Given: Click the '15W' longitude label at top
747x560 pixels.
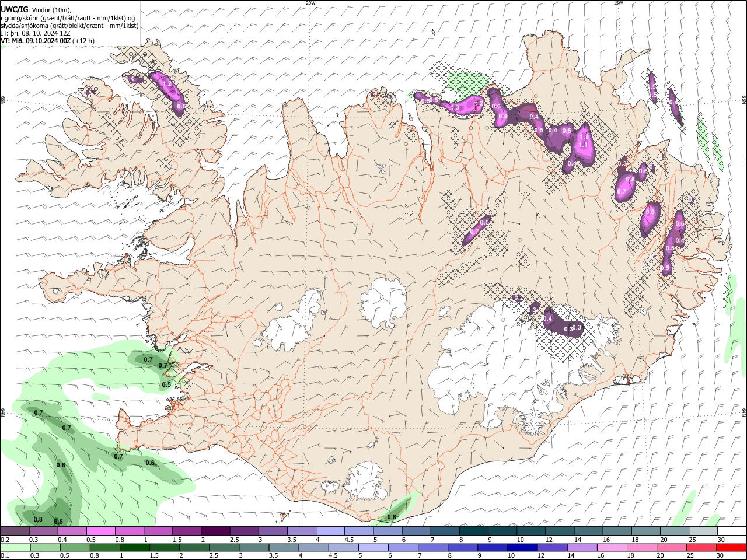Looking at the screenshot, I should coord(618,3).
